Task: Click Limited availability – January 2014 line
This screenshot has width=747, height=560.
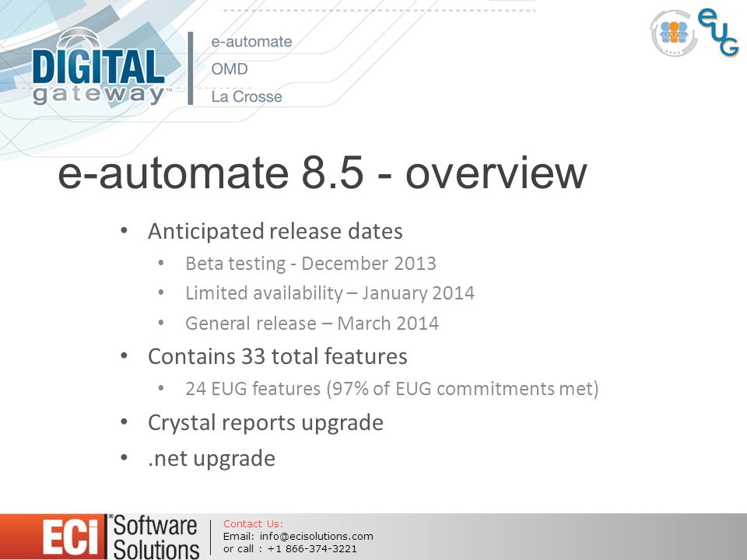Action: 330,293
